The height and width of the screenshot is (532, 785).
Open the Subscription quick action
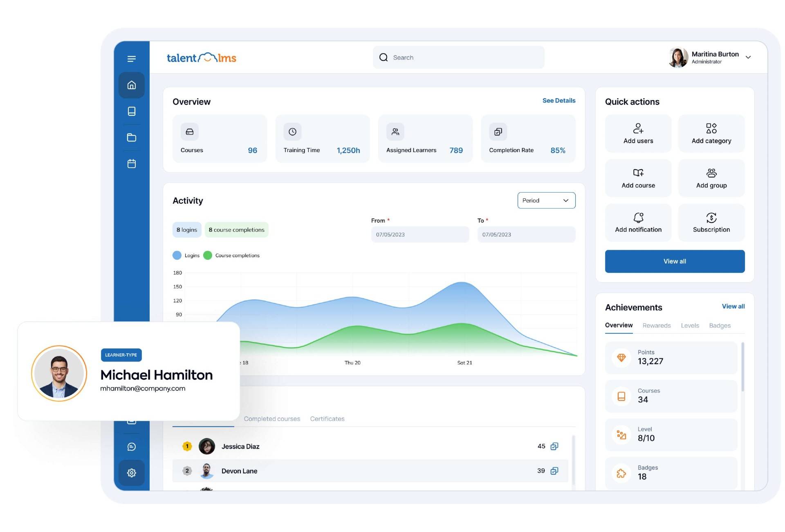[711, 222]
